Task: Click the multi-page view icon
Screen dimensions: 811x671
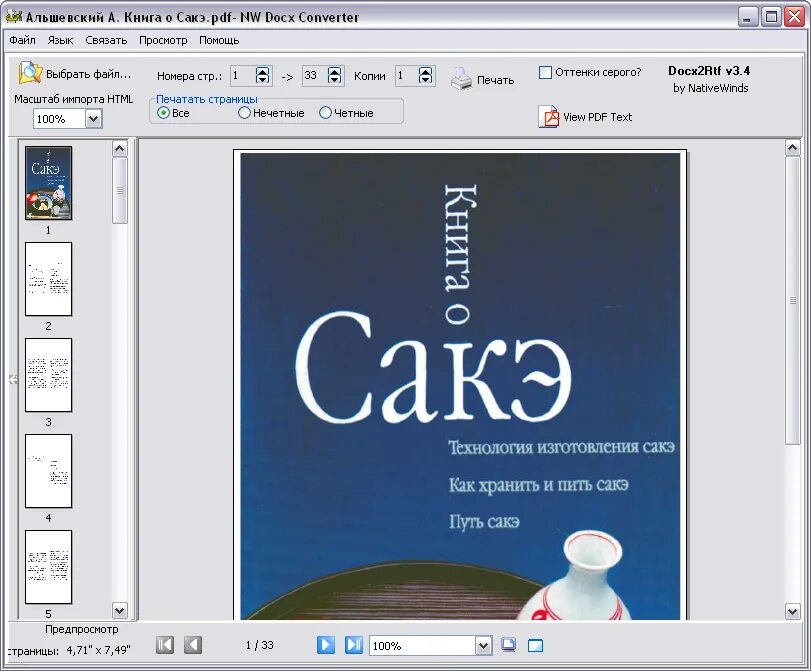Action: (x=508, y=645)
